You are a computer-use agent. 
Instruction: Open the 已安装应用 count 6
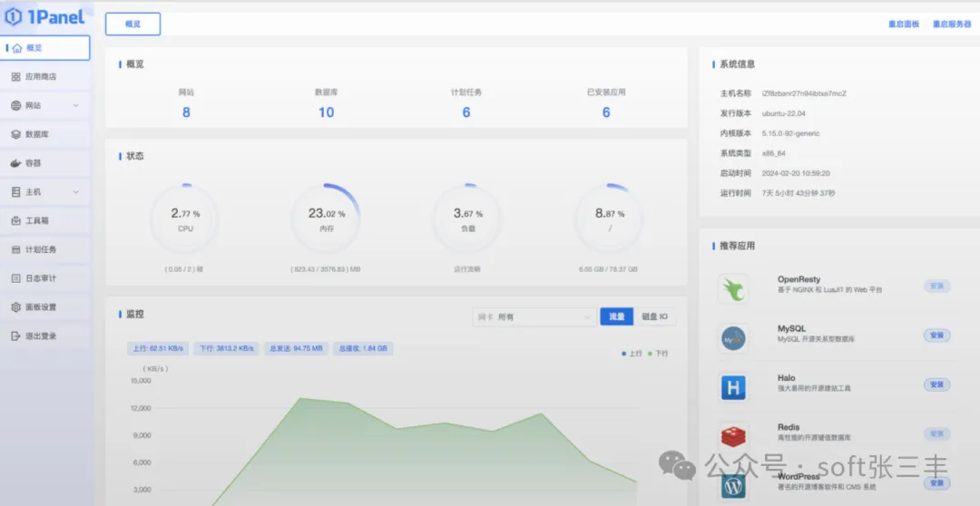[606, 112]
